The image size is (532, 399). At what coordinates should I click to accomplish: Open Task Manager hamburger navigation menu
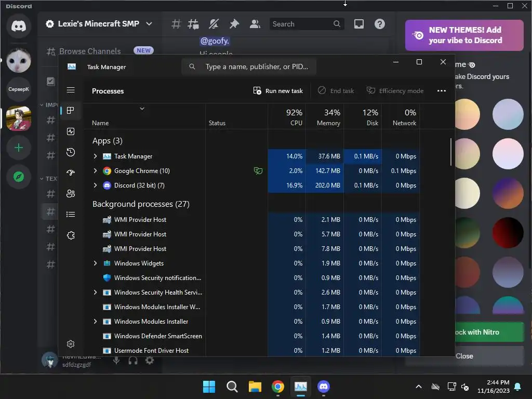tap(71, 90)
